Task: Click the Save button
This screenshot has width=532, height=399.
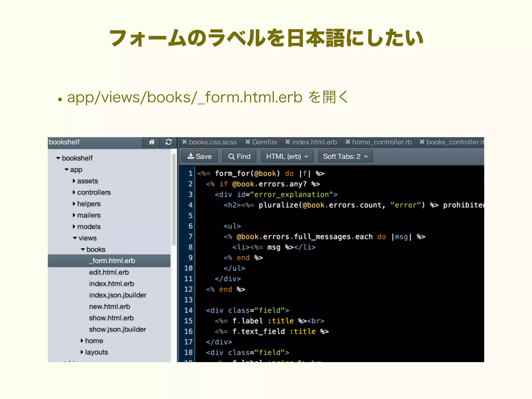Action: tap(199, 156)
